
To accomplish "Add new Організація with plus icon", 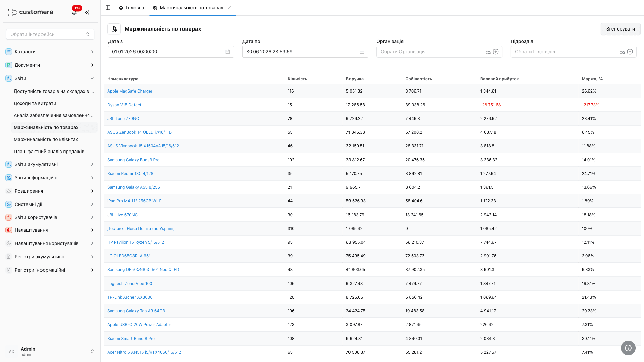I will [x=496, y=52].
